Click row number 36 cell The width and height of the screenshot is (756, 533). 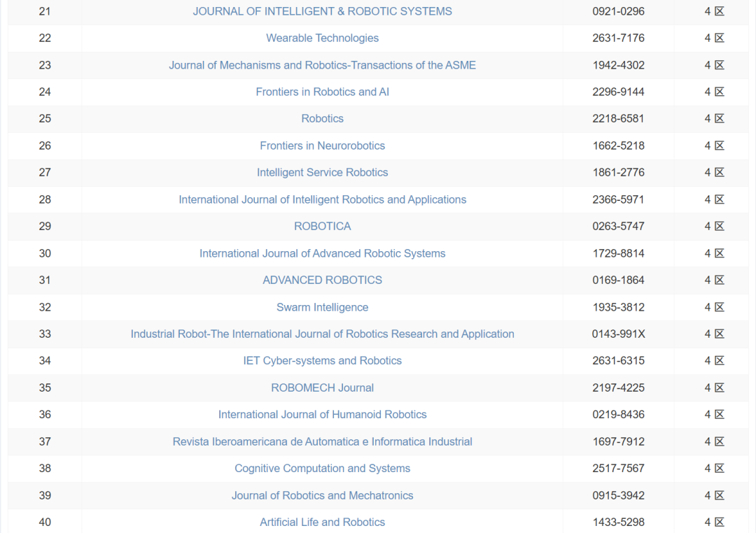(45, 415)
